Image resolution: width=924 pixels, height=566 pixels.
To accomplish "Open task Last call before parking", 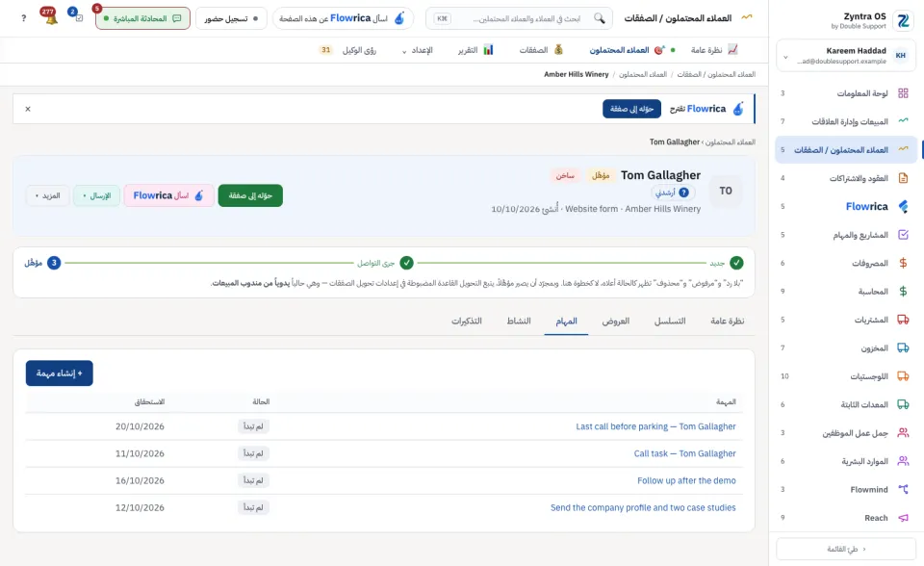I will tap(655, 426).
